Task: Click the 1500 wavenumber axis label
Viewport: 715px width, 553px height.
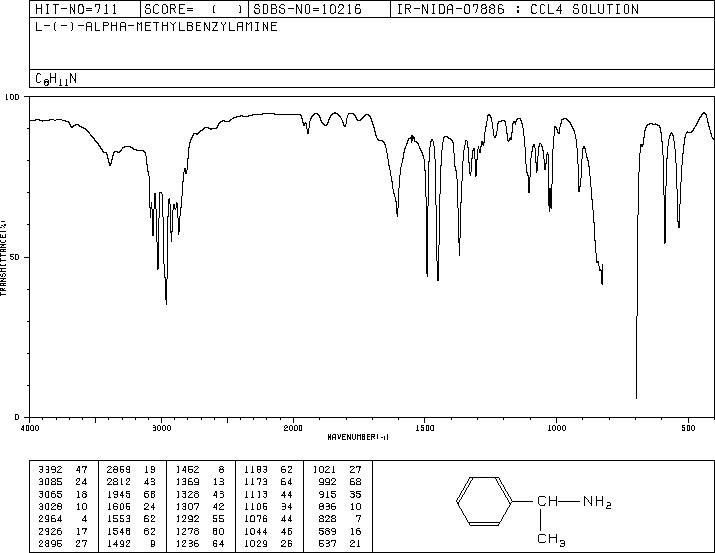Action: click(425, 428)
